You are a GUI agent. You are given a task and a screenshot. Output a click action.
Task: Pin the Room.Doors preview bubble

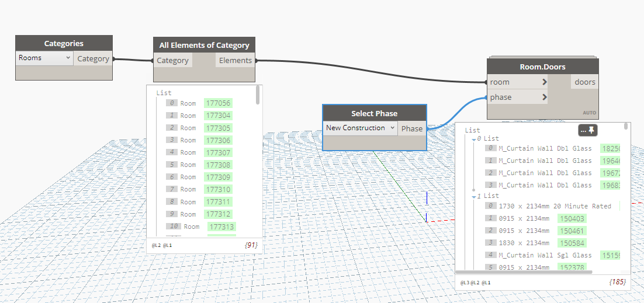[x=591, y=130]
